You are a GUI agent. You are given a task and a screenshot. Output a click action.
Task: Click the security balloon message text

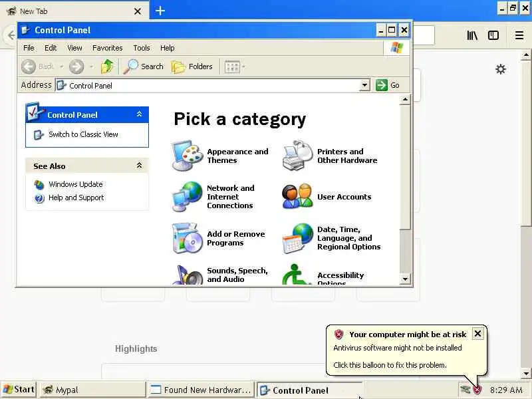[x=398, y=356]
